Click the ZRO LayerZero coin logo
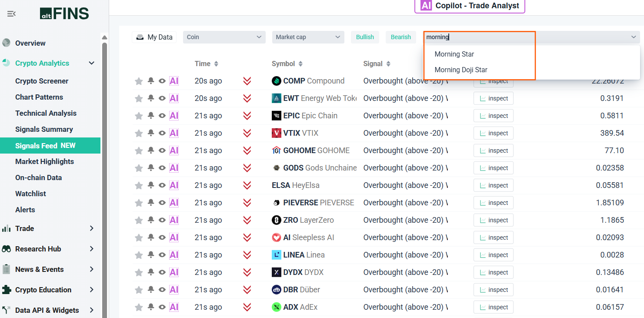The height and width of the screenshot is (318, 644). [276, 220]
